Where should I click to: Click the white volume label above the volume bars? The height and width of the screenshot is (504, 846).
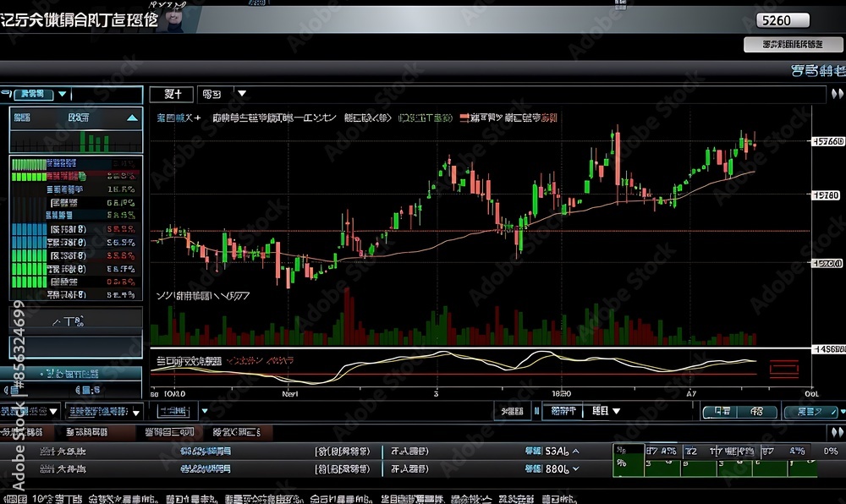(203, 295)
